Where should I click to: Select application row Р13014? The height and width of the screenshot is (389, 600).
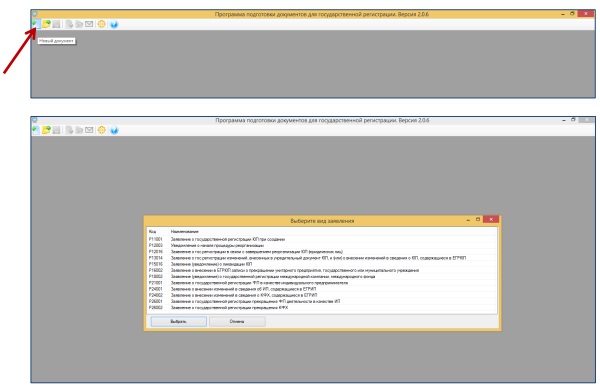pyautogui.click(x=322, y=258)
